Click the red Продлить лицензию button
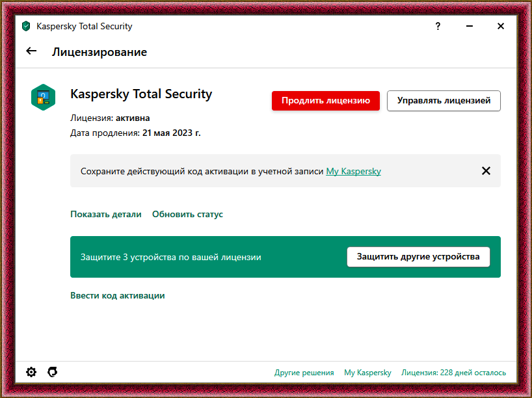Screen dimensions: 532x398 pyautogui.click(x=326, y=101)
